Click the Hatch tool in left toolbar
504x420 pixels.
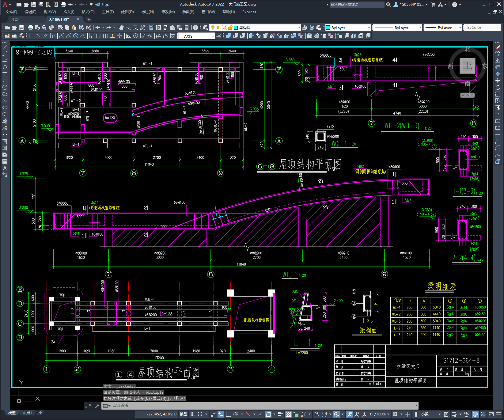pos(5,141)
